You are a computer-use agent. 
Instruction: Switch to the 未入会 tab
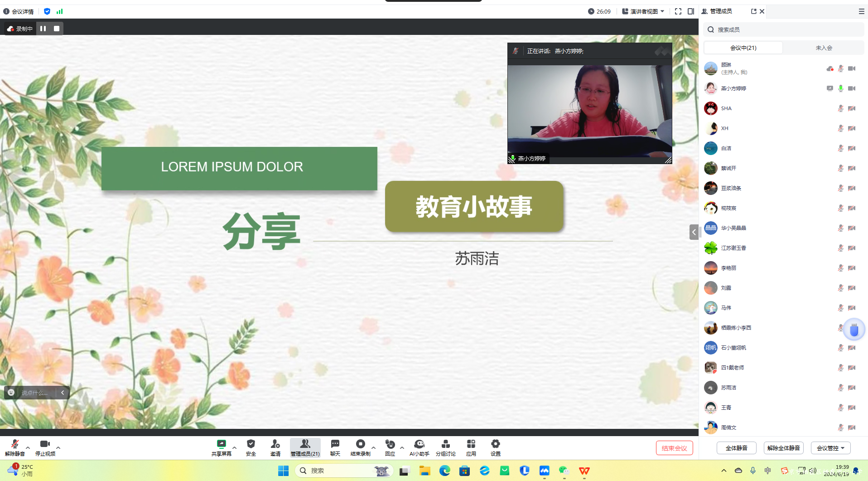point(824,48)
